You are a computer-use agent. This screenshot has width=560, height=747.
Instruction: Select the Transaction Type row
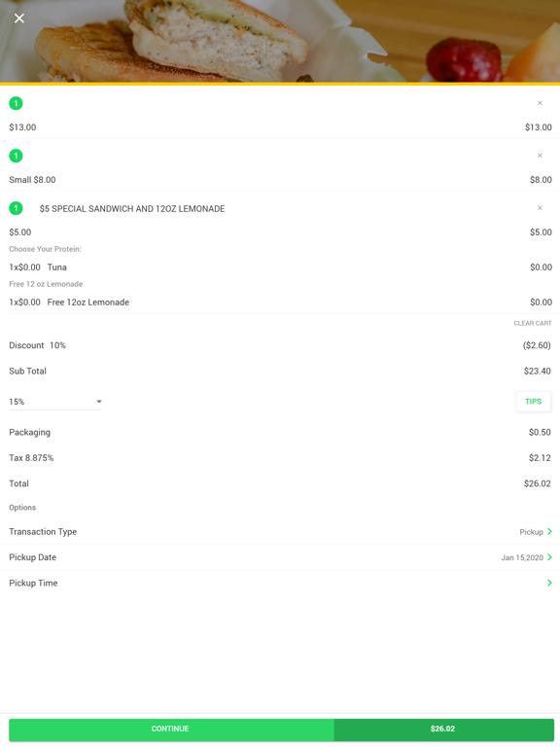280,532
